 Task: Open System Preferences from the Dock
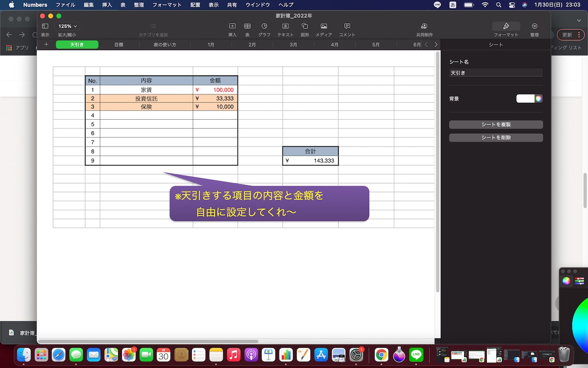[356, 355]
